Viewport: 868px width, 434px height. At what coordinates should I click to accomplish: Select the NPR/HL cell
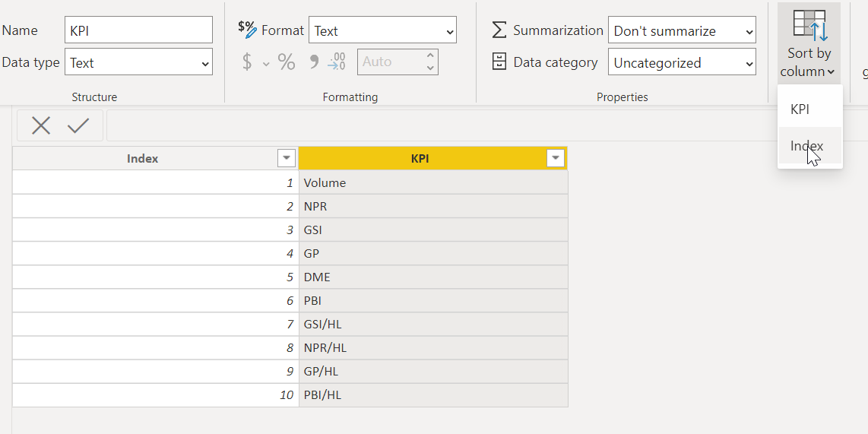coord(433,347)
